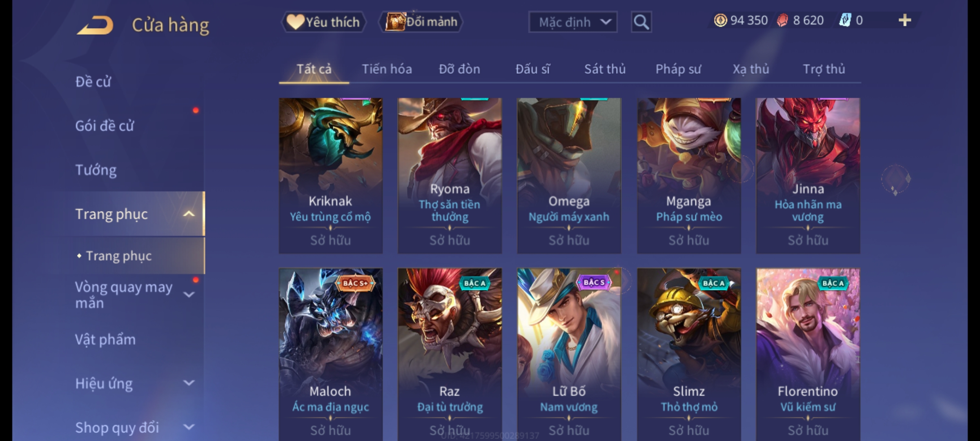
Task: Click the plus icon to add currency
Action: click(x=905, y=20)
